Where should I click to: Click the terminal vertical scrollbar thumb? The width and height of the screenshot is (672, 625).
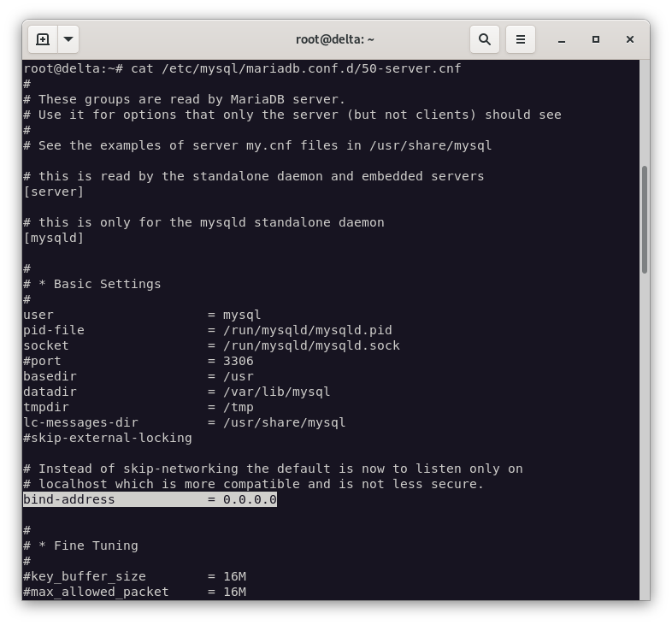click(644, 219)
